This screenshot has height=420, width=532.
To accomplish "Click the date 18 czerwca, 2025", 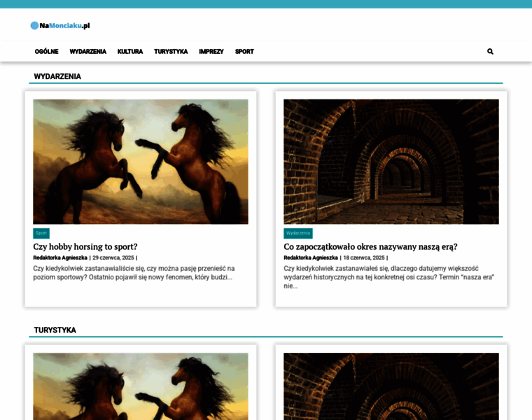I will click(363, 258).
